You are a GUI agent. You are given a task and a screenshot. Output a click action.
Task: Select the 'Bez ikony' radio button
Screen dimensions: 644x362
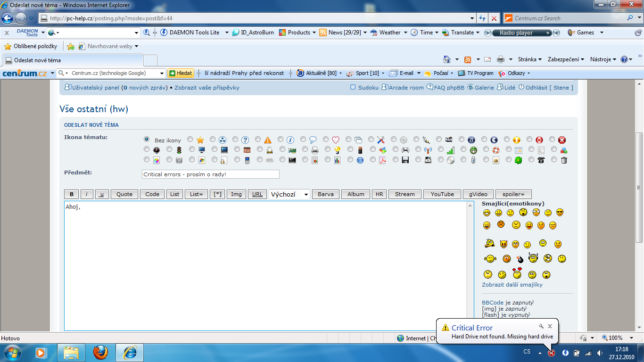147,140
